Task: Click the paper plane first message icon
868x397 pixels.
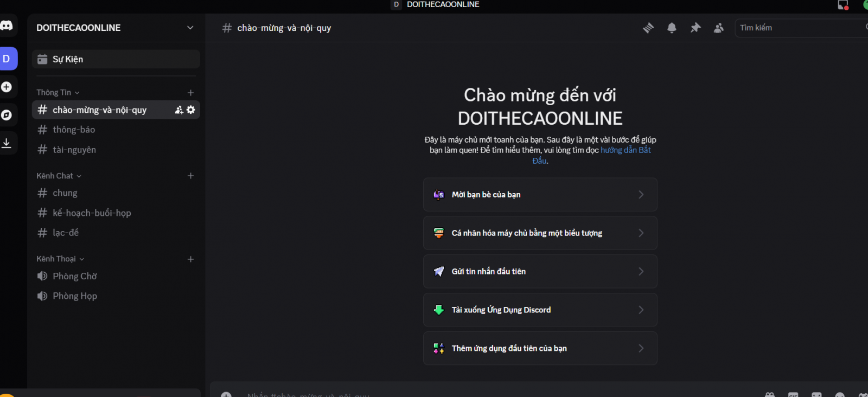Action: point(439,272)
